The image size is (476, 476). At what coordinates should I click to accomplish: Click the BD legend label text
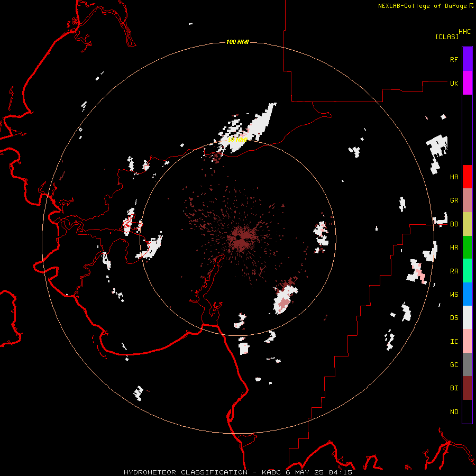454,224
